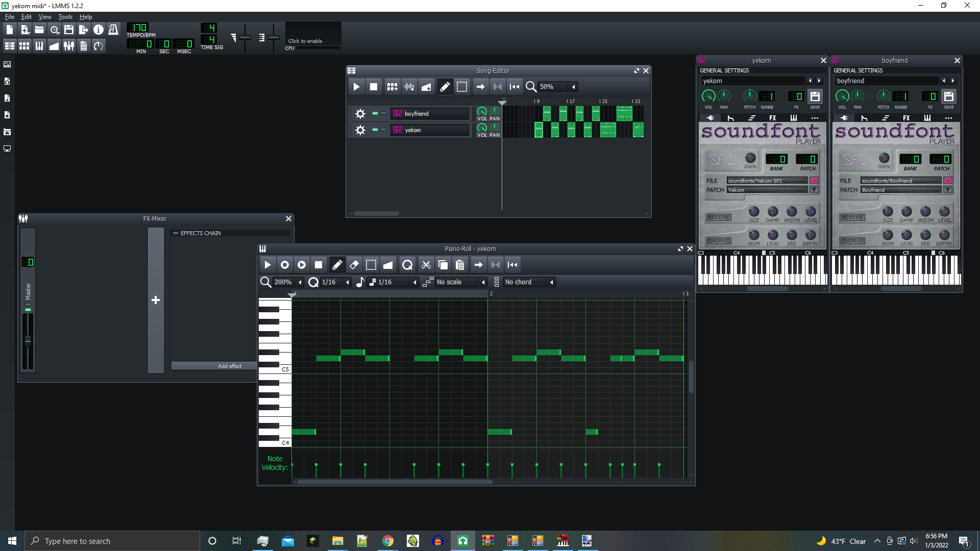Open the No chord dropdown in Piano Roll
Screen dimensions: 980x551
click(x=526, y=282)
